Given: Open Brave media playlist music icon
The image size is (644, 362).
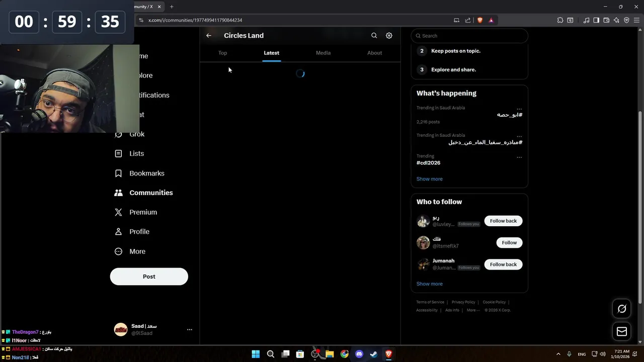Looking at the screenshot, I should (586, 20).
